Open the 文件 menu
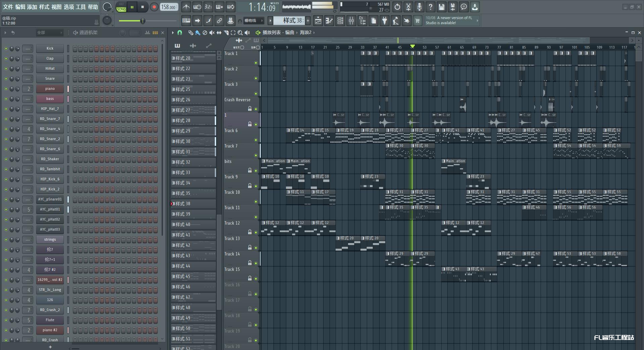 8,7
